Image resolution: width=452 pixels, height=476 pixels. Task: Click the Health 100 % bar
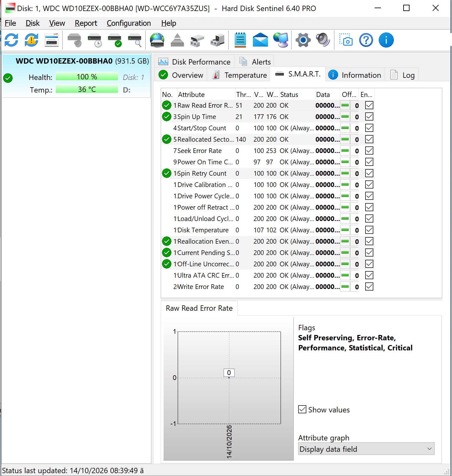click(x=87, y=77)
